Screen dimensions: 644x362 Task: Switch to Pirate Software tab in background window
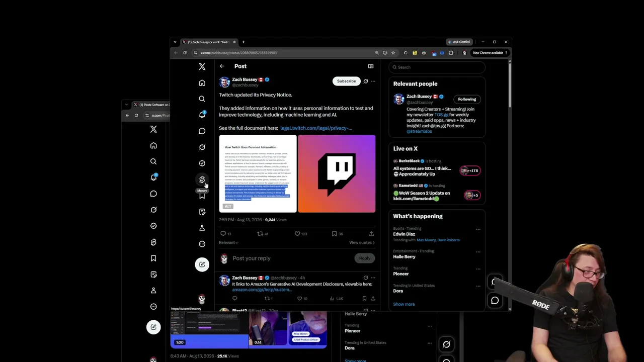[x=151, y=105]
